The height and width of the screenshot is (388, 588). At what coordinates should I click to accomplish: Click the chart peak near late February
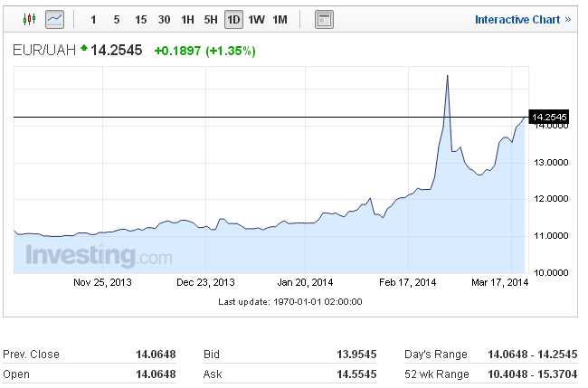click(448, 76)
